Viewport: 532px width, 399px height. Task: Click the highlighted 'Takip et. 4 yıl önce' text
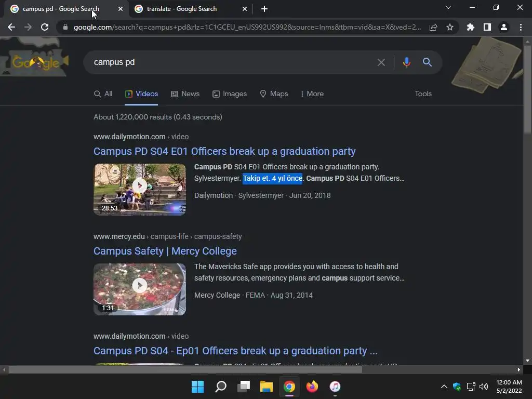[272, 179]
